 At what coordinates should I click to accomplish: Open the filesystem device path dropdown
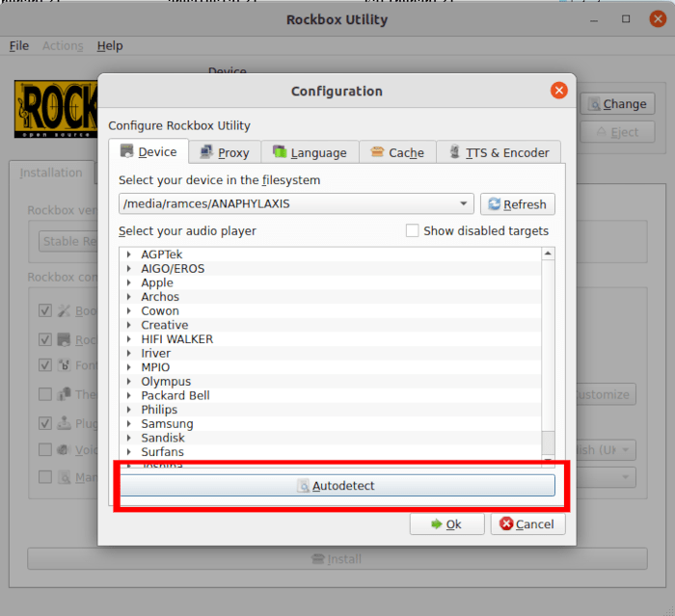[296, 203]
